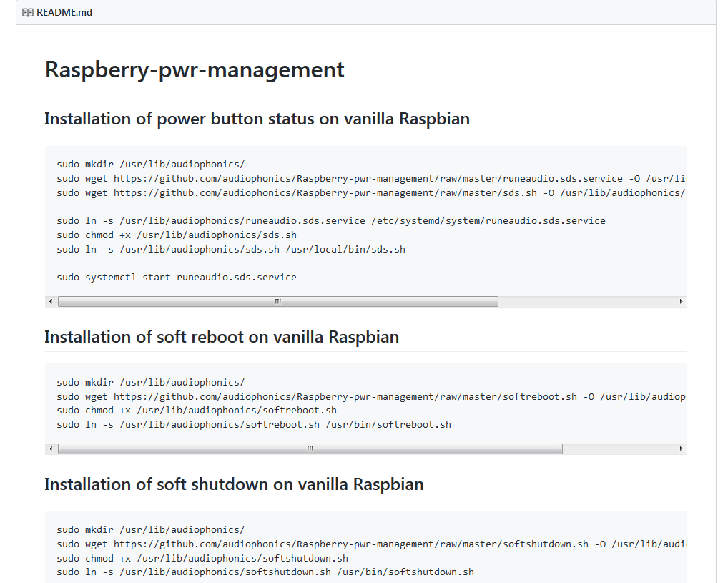Click horizontal scrollbar thumb of first code block

[278, 301]
